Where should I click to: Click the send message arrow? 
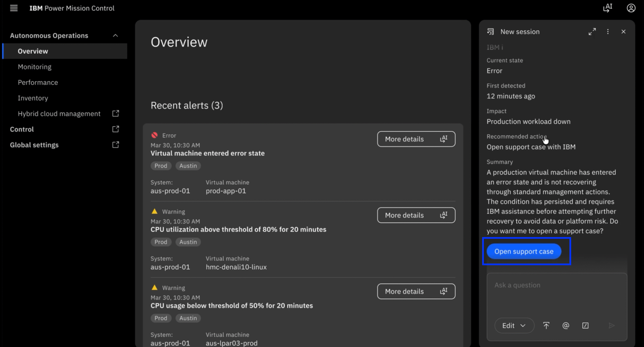coord(612,326)
